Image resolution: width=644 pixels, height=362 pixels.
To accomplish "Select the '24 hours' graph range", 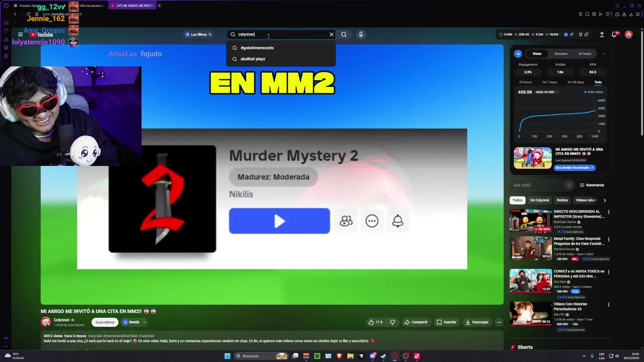I will coord(525,82).
